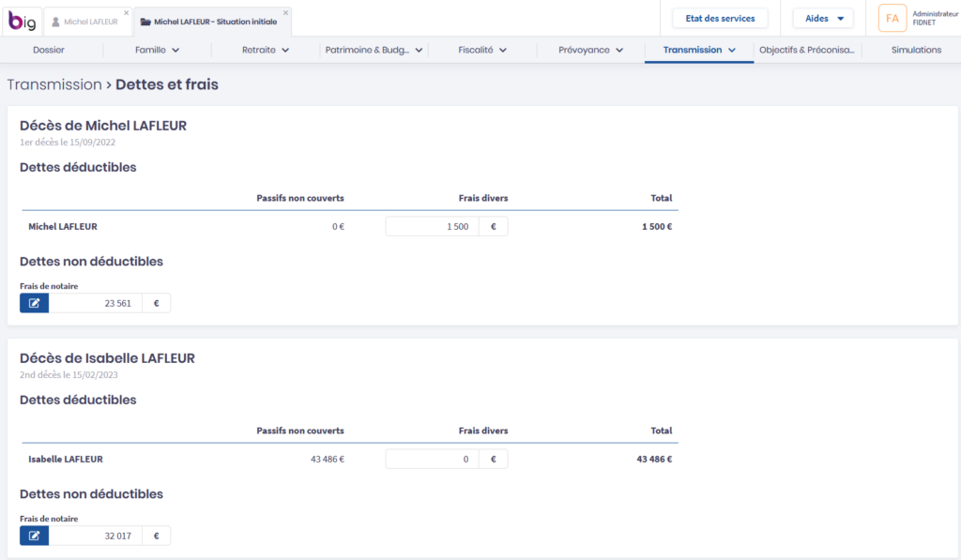Expand the Famille menu
Viewport: 961px width, 560px height.
click(x=157, y=50)
